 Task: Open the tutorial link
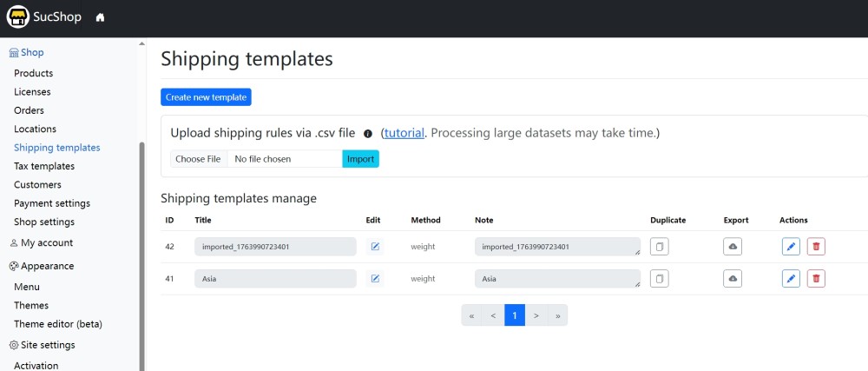(404, 133)
